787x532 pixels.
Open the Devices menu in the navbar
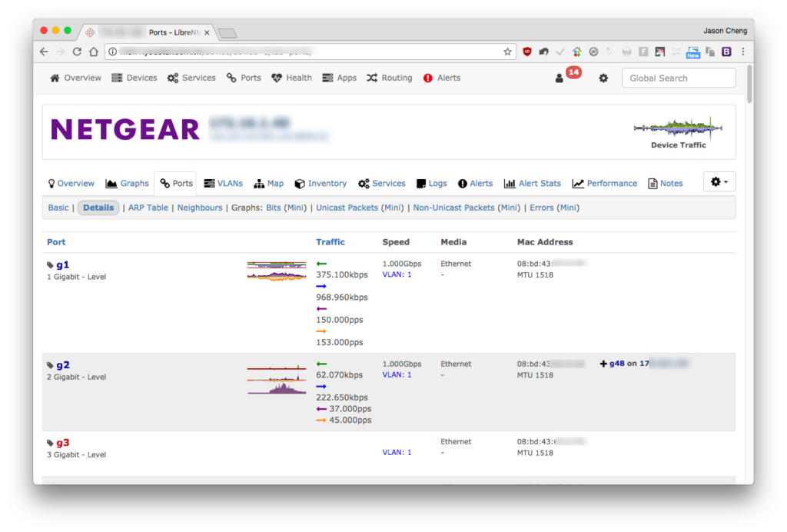click(134, 78)
